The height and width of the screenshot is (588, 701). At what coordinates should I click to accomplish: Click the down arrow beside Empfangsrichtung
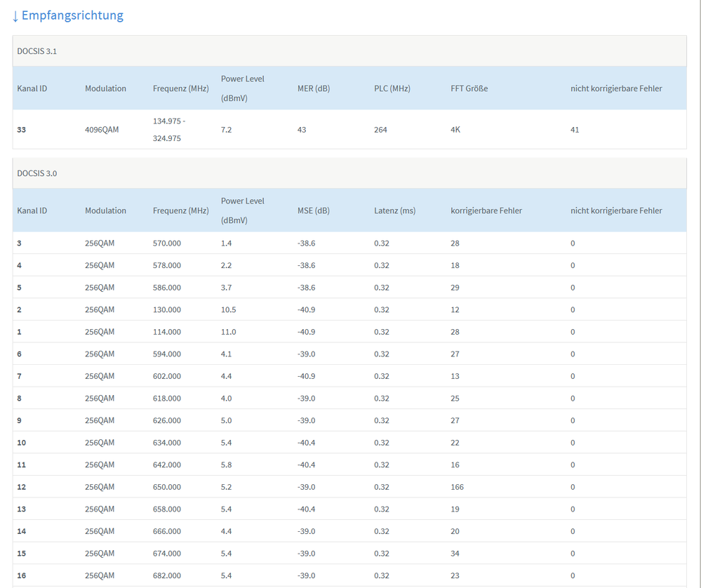pyautogui.click(x=15, y=16)
